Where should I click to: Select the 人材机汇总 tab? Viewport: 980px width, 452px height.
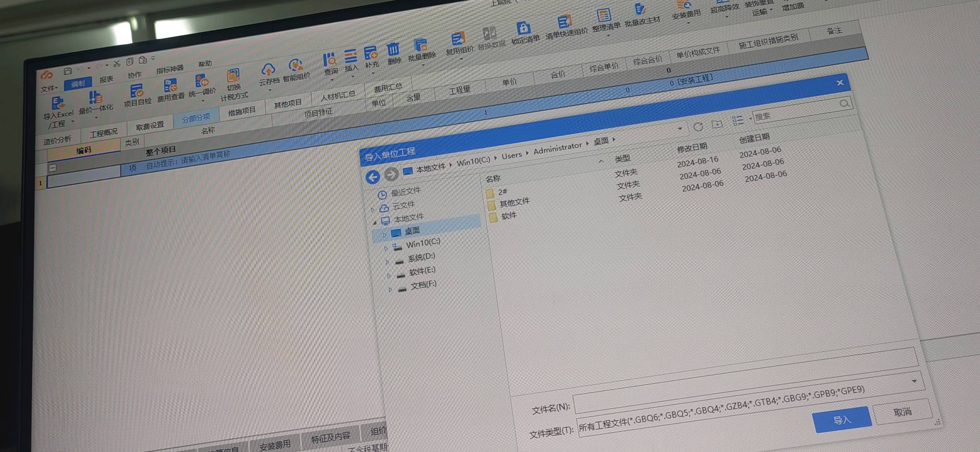338,95
